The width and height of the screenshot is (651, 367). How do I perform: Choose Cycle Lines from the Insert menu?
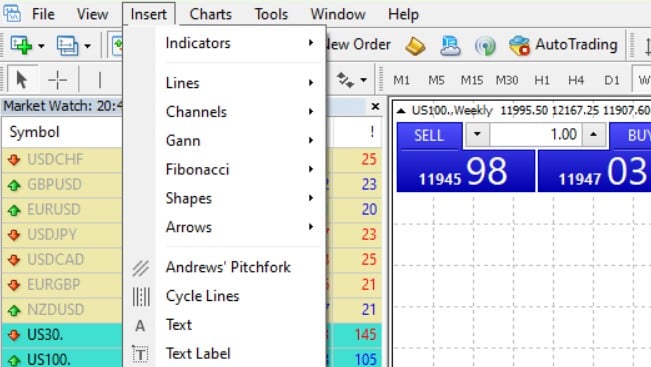coord(224,296)
